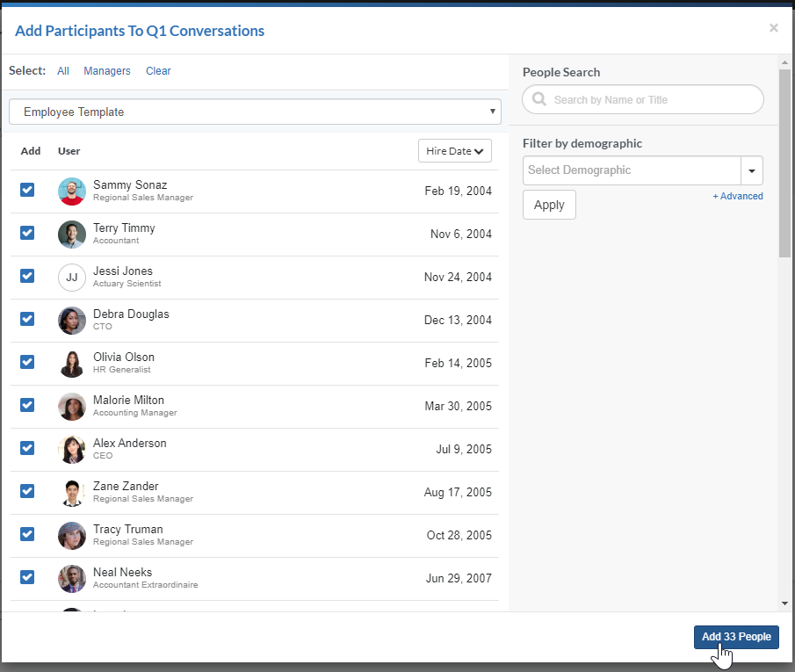Screen dimensions: 795x672
Task: Close the Add Participants dialog
Action: tap(773, 28)
